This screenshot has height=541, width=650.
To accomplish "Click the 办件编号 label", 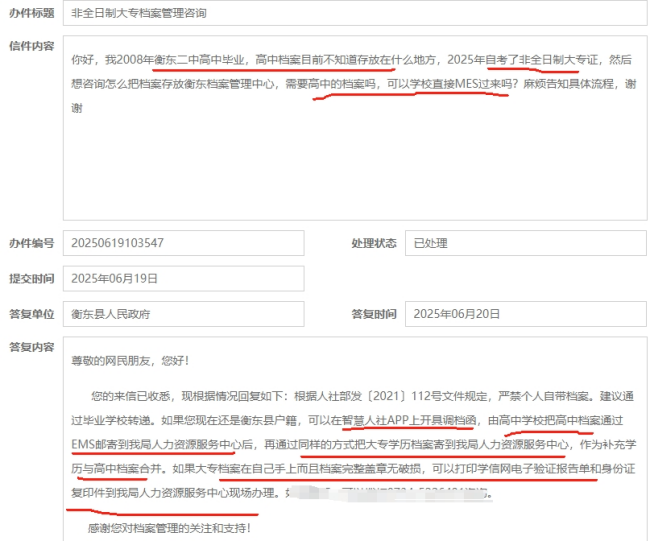I will pyautogui.click(x=32, y=243).
